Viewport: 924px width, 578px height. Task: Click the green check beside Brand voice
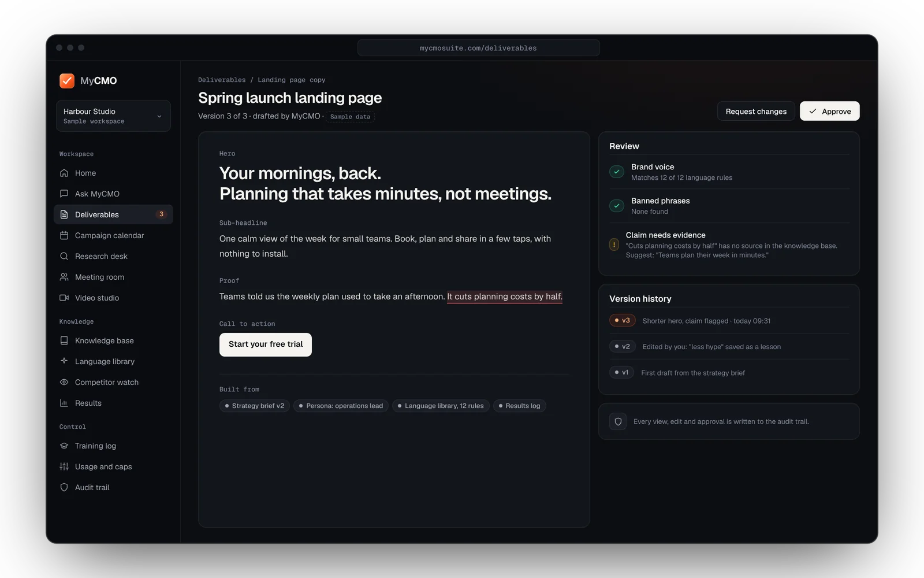[617, 172]
